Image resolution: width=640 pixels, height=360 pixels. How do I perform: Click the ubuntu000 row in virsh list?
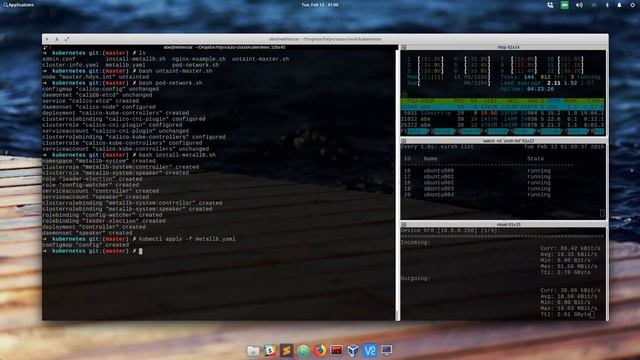point(477,171)
